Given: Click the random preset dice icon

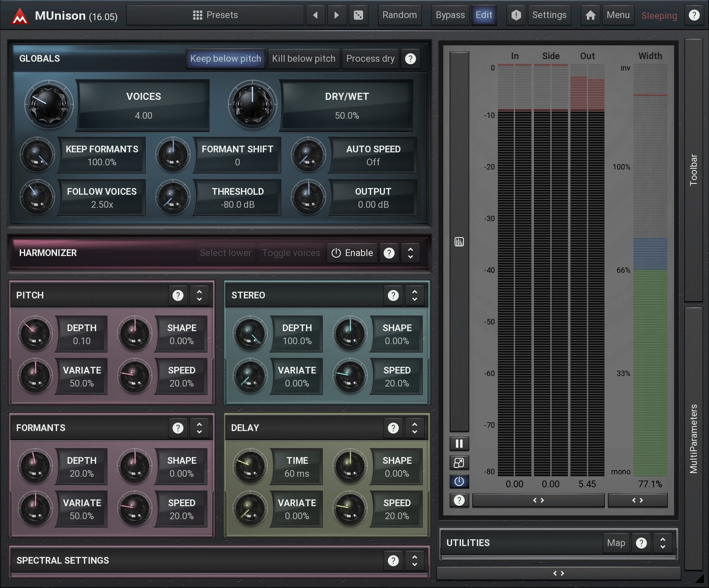Looking at the screenshot, I should coord(358,15).
